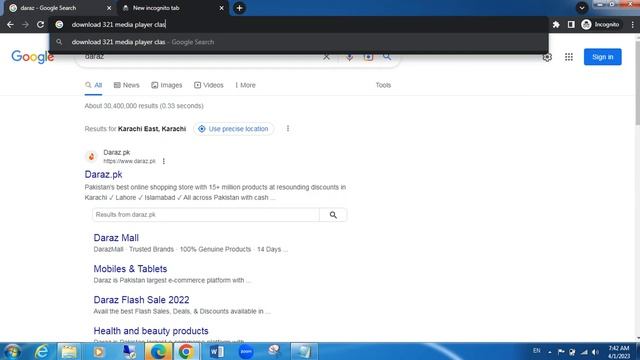Choose the 'download 321 media player clas' suggestion
The height and width of the screenshot is (360, 640).
point(299,42)
